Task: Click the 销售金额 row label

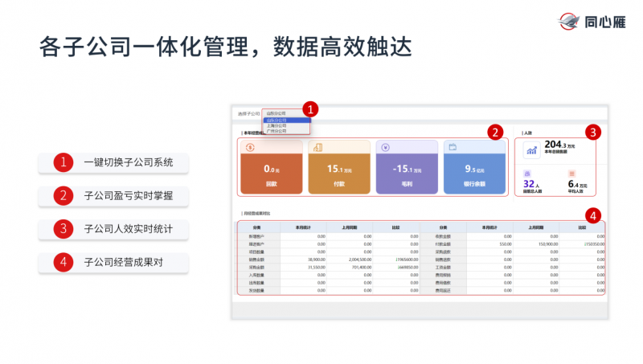Action: point(256,260)
